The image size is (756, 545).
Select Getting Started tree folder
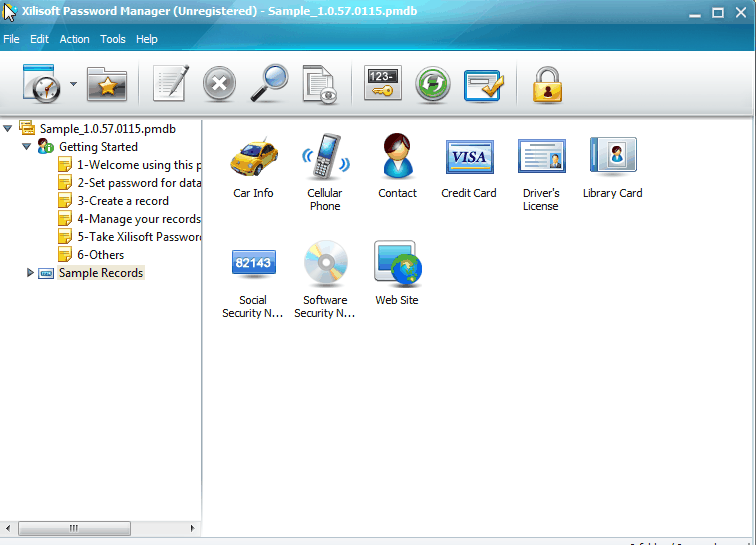tap(98, 147)
